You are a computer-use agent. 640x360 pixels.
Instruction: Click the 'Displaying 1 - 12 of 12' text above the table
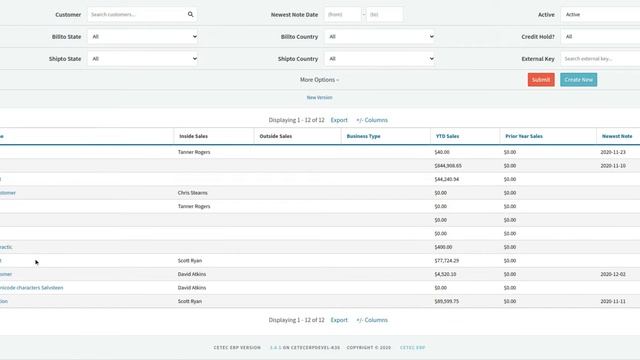tap(296, 120)
